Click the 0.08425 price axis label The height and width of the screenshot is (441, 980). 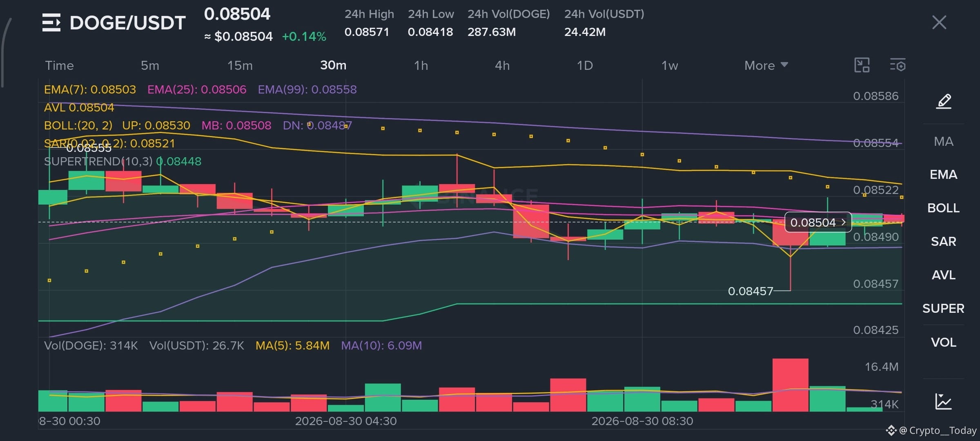[x=876, y=330]
